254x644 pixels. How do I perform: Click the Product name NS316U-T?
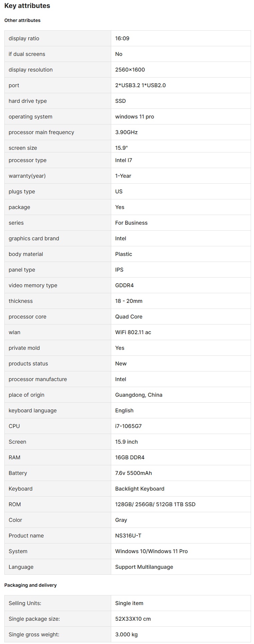click(x=128, y=536)
